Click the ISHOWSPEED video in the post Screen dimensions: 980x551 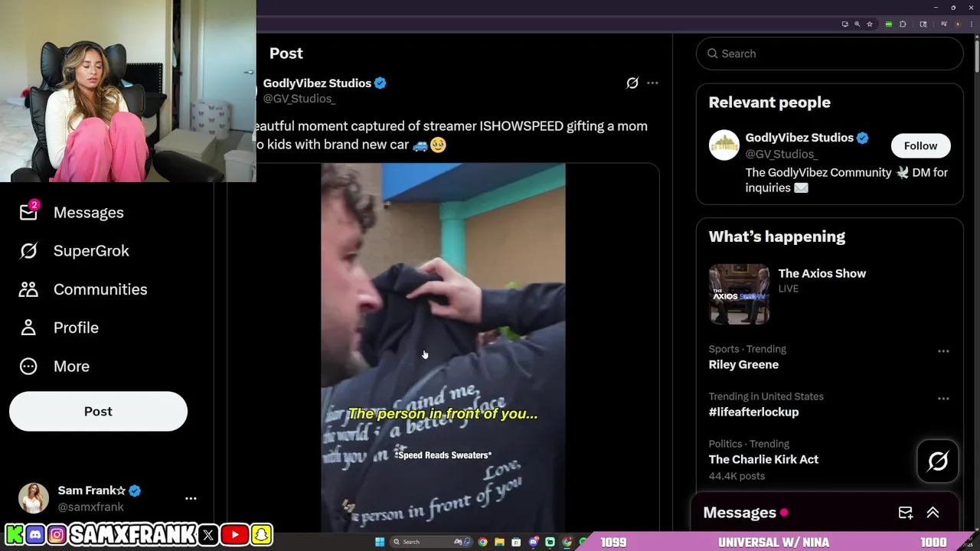coord(443,348)
